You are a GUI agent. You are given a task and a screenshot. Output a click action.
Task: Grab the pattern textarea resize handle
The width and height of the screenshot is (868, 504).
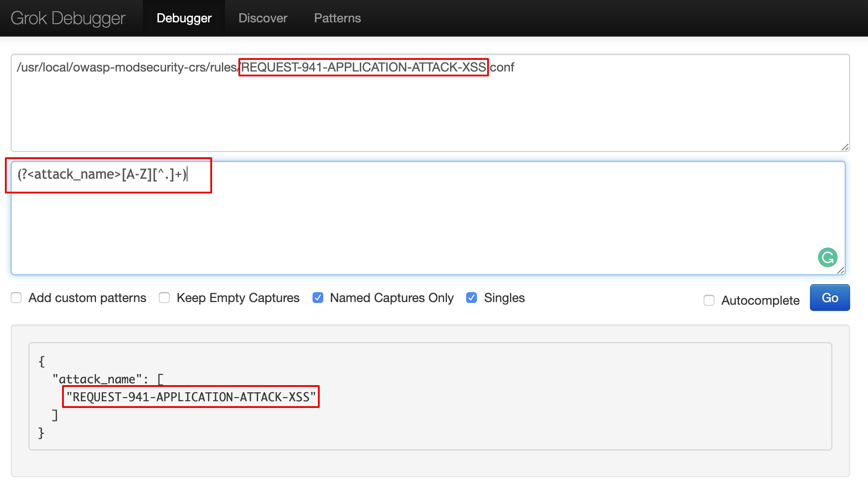pyautogui.click(x=840, y=270)
